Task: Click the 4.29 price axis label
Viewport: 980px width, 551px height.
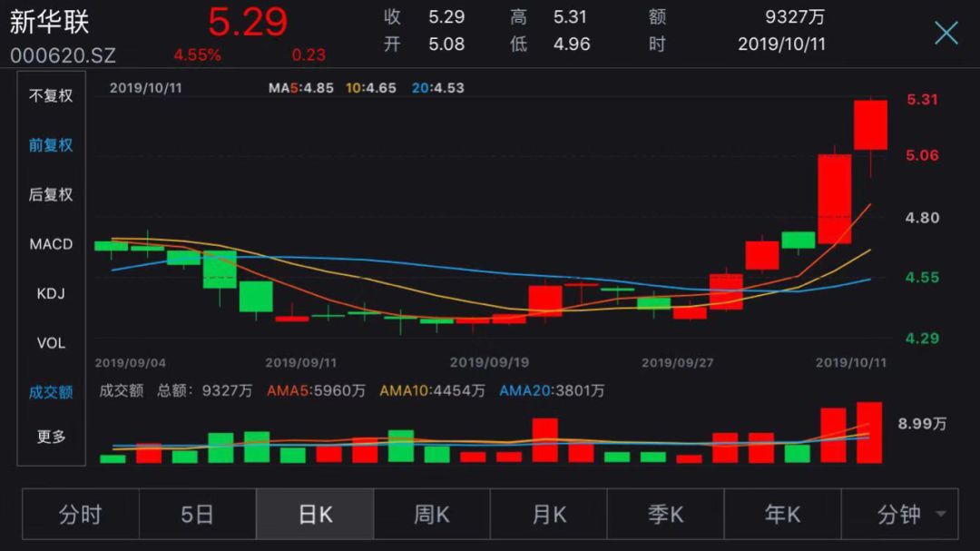Action: tap(923, 339)
